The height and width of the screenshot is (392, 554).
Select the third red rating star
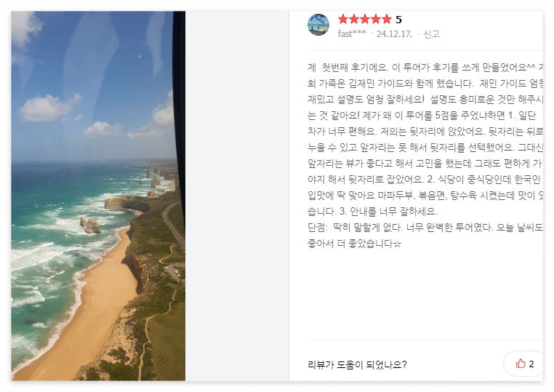[x=365, y=19]
